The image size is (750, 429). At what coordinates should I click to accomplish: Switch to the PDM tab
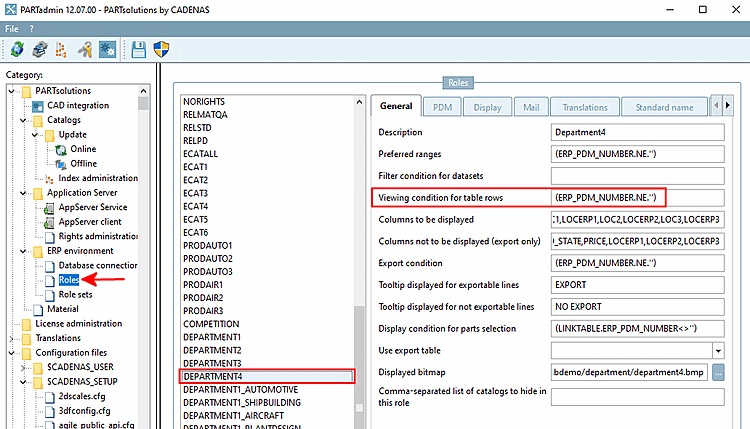tap(442, 107)
